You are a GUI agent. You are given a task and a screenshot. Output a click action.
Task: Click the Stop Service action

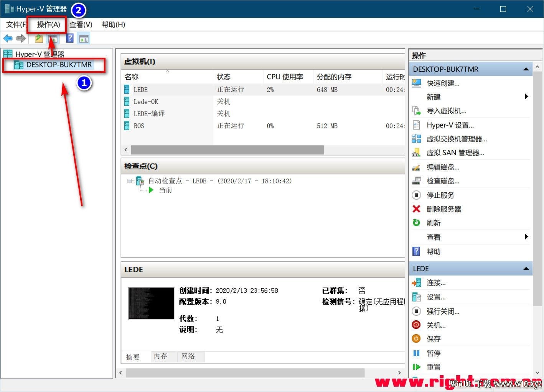[x=440, y=195]
